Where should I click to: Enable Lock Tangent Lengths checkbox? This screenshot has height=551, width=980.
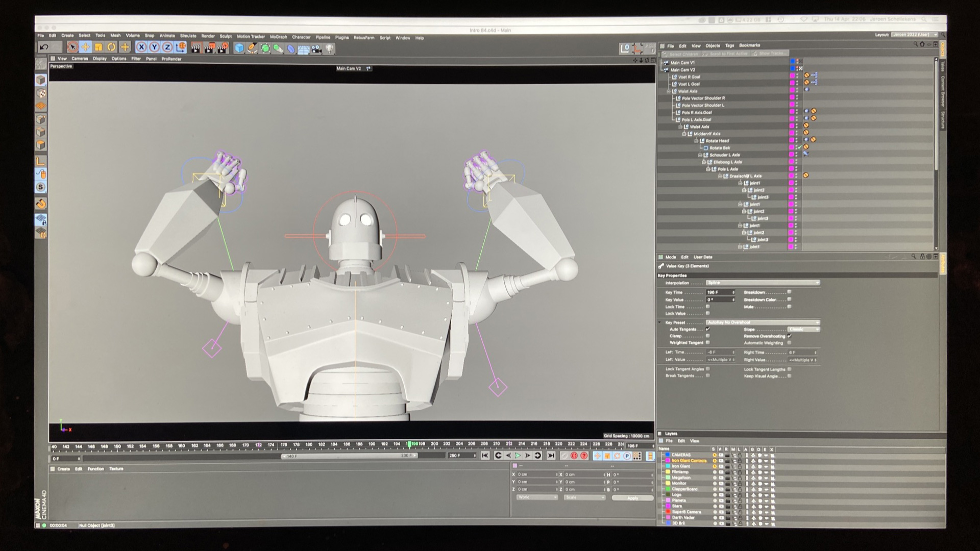(789, 369)
